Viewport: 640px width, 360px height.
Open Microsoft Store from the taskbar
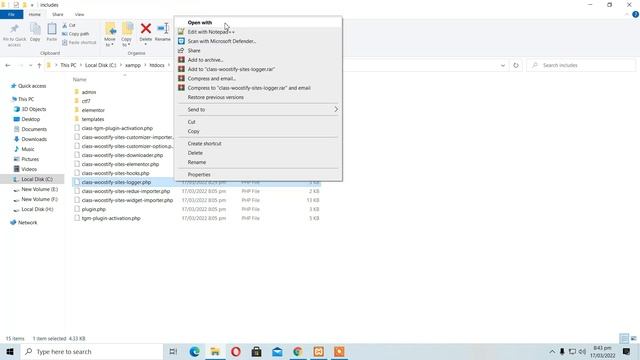point(256,351)
